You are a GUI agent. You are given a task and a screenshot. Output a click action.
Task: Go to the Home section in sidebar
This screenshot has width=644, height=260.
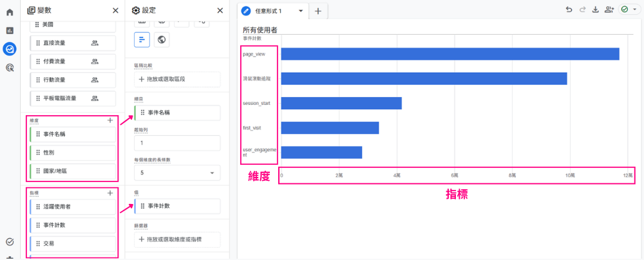[10, 12]
